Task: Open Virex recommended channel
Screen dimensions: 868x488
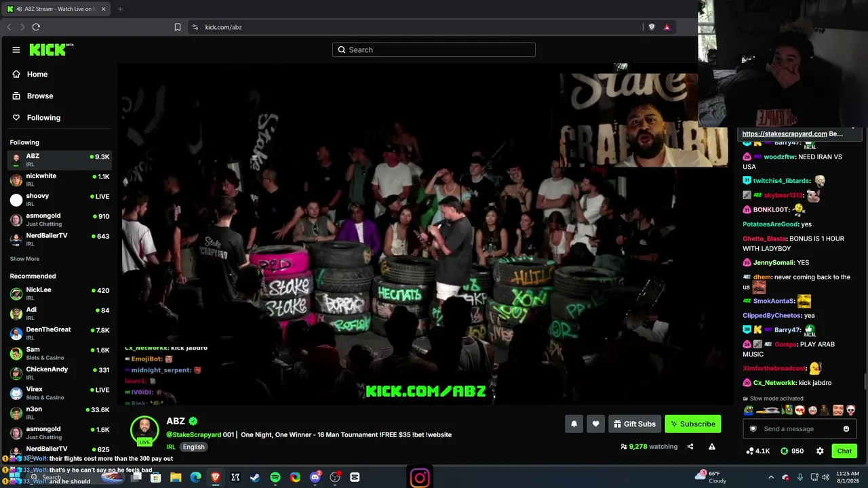Action: (60, 393)
